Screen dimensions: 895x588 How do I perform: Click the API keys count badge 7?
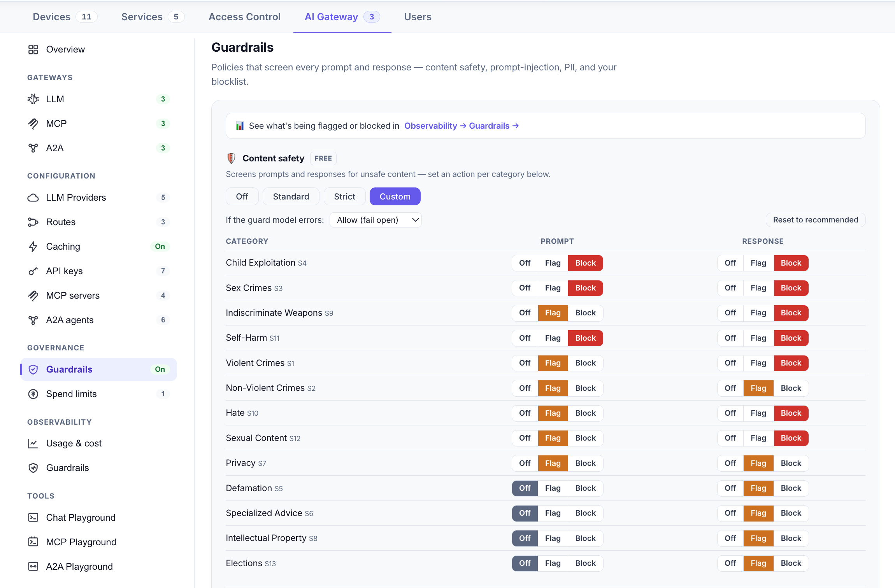163,271
